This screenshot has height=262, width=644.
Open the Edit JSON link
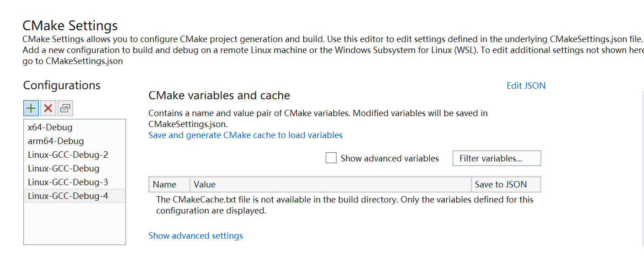pos(526,86)
